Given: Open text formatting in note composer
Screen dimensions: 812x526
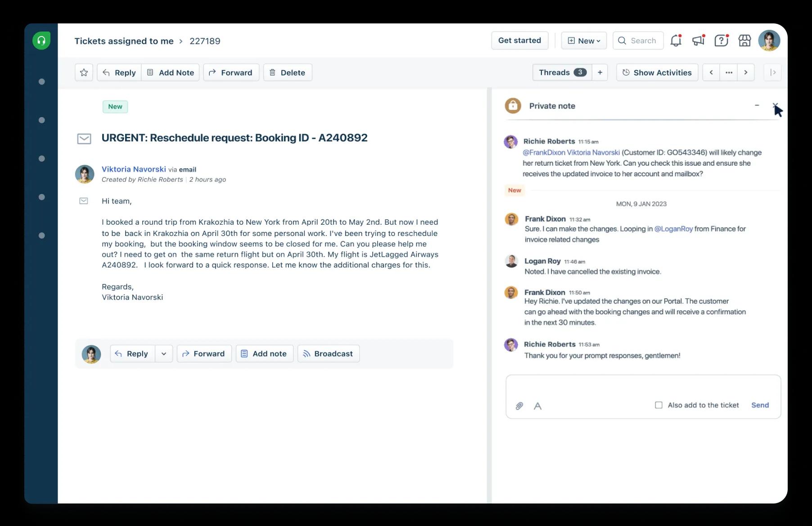Looking at the screenshot, I should 537,406.
